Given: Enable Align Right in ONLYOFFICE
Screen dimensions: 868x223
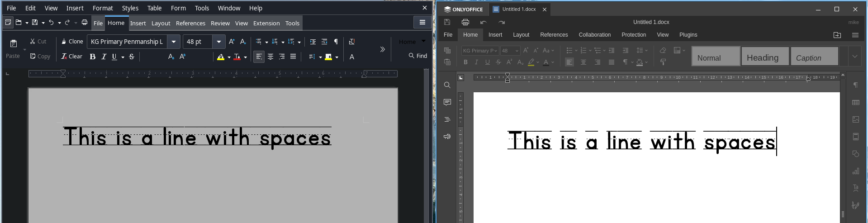Looking at the screenshot, I should (598, 62).
